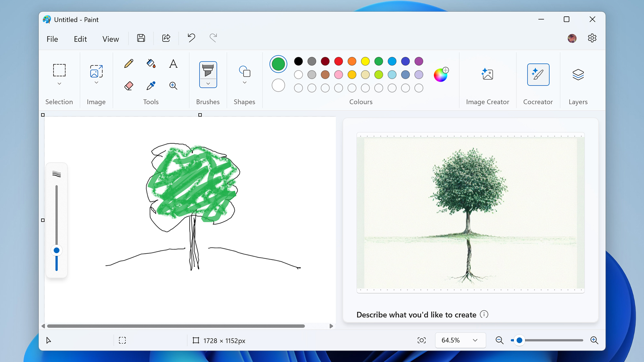
Task: Open the Layers panel
Action: pyautogui.click(x=578, y=74)
